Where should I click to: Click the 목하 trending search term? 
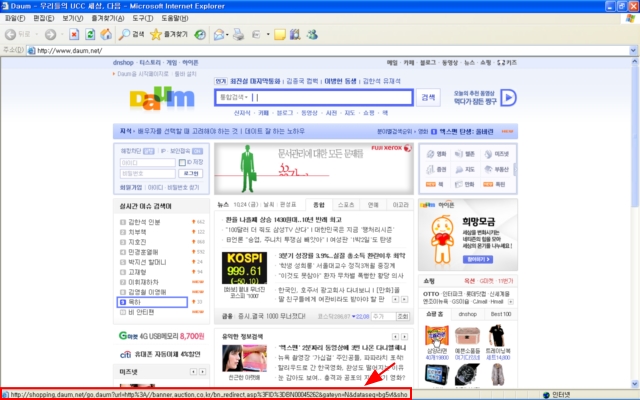(134, 302)
